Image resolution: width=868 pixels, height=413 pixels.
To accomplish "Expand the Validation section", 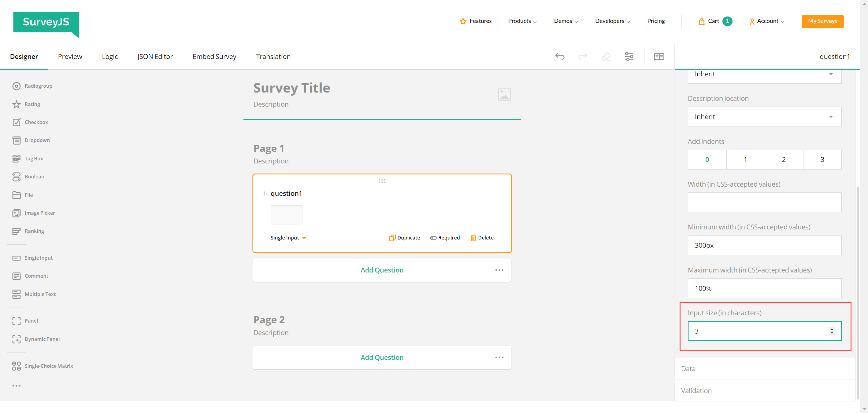I will point(696,390).
